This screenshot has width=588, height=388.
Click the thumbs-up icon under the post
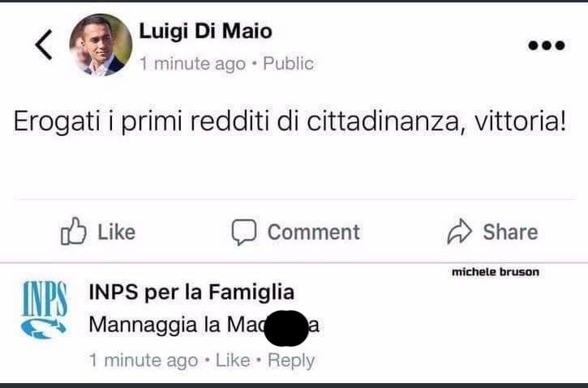coord(74,232)
